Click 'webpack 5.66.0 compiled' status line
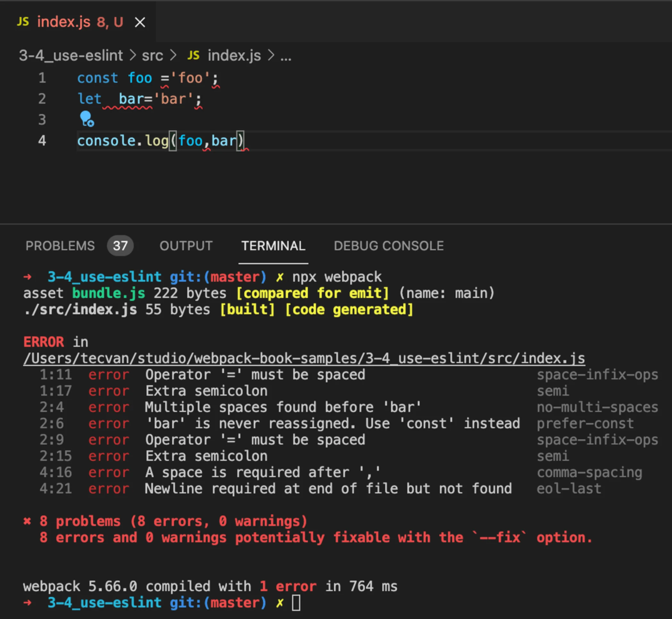This screenshot has height=619, width=672. pyautogui.click(x=210, y=587)
